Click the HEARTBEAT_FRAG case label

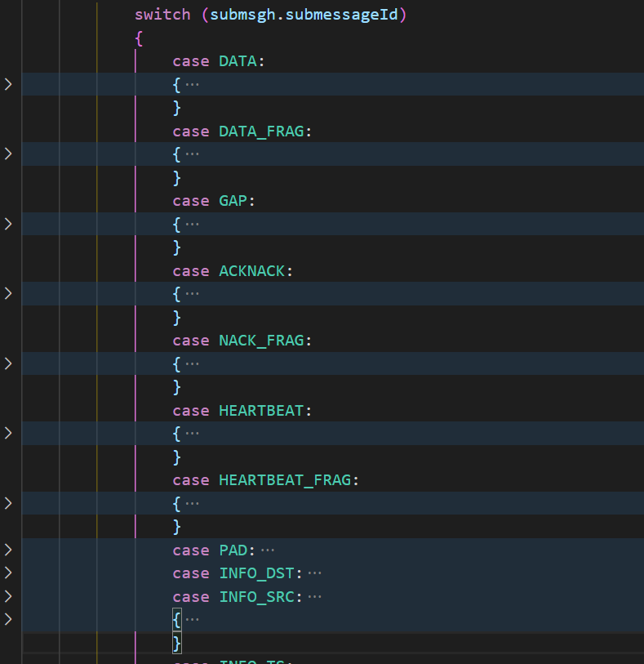[285, 480]
